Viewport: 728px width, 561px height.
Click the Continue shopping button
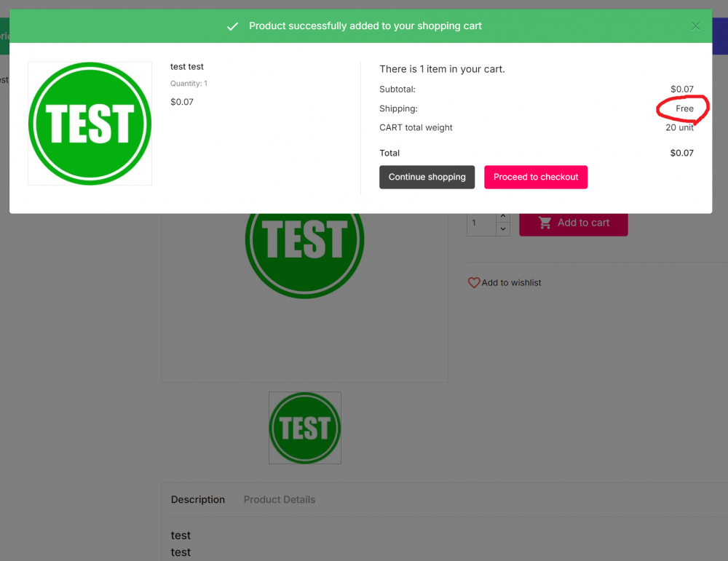point(427,177)
